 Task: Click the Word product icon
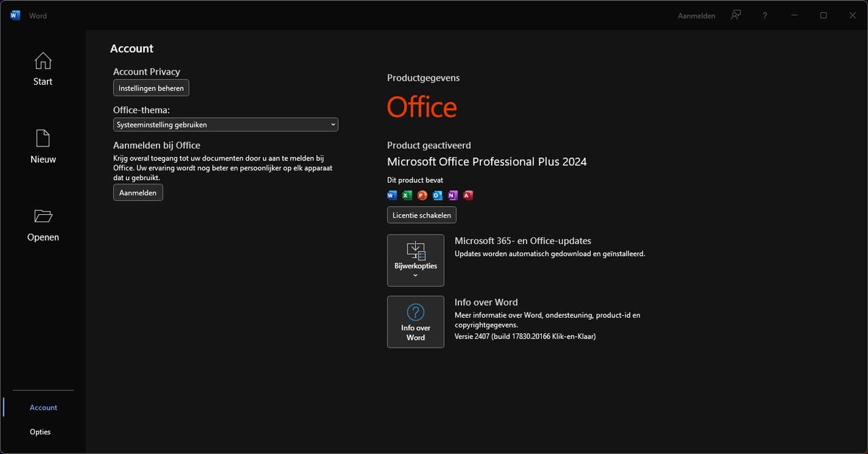(x=392, y=195)
